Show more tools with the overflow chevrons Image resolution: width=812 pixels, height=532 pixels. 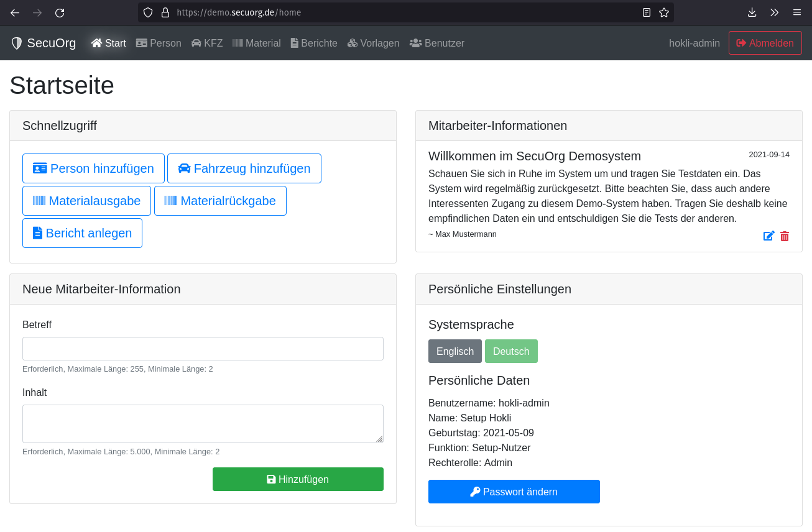[775, 12]
